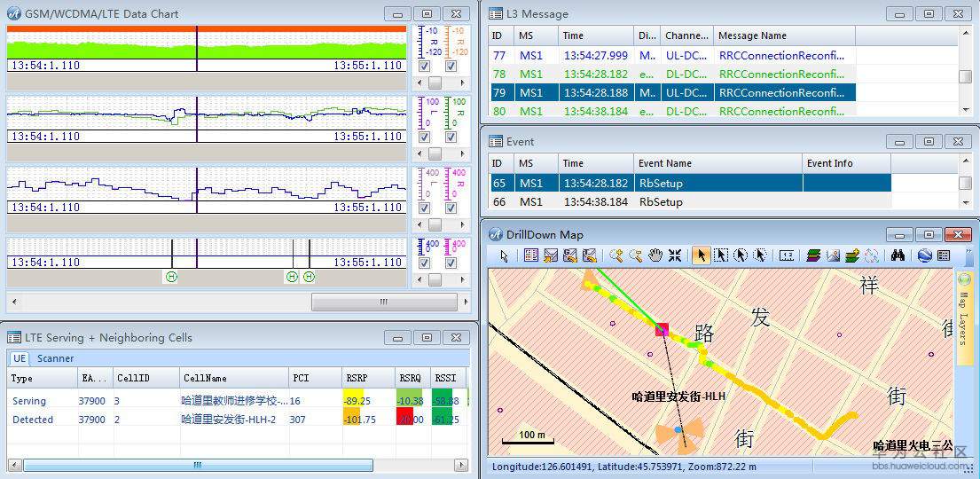Select L3 message row ID 80
The width and height of the screenshot is (980, 479).
[673, 111]
